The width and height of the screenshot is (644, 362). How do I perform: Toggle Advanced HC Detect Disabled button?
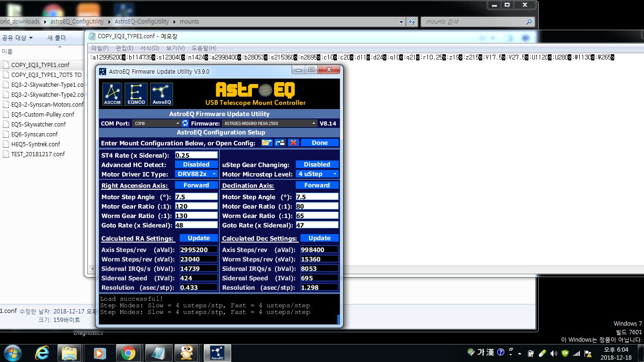tap(196, 164)
